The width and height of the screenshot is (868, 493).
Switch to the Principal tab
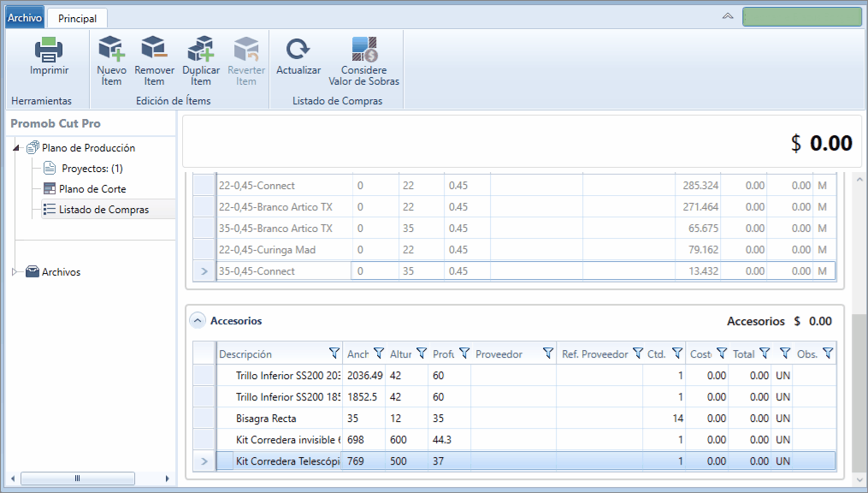[77, 18]
